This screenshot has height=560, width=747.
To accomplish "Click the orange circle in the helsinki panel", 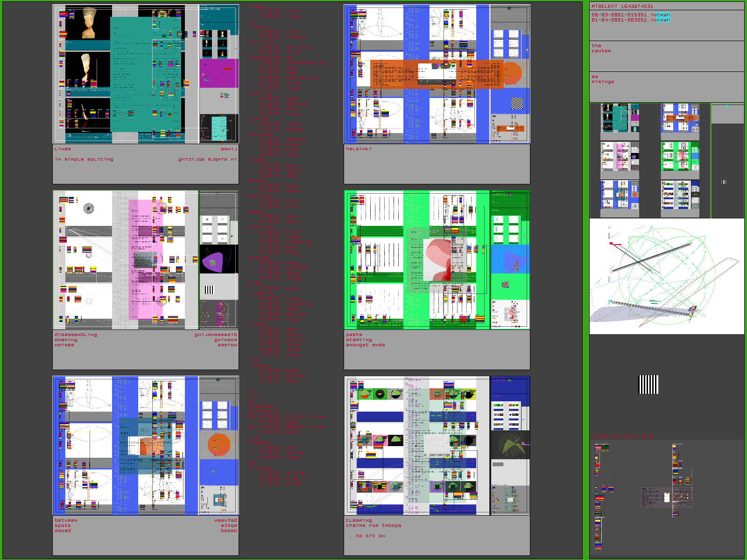I will (x=512, y=72).
